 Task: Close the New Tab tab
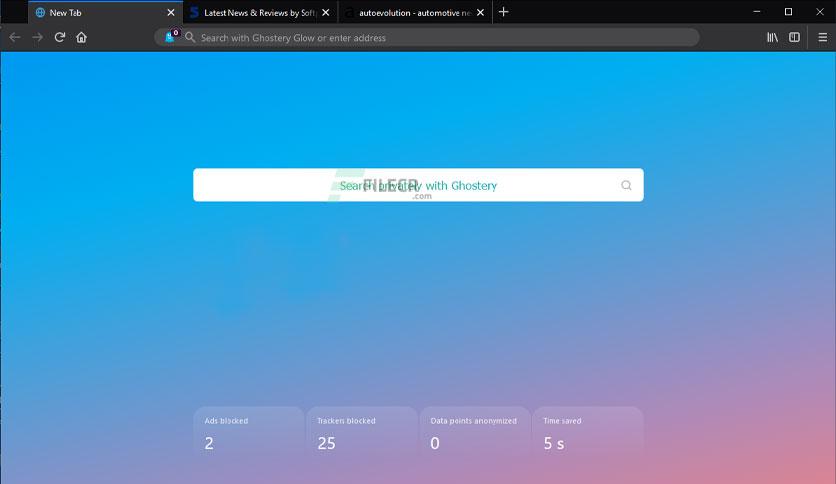(x=171, y=12)
